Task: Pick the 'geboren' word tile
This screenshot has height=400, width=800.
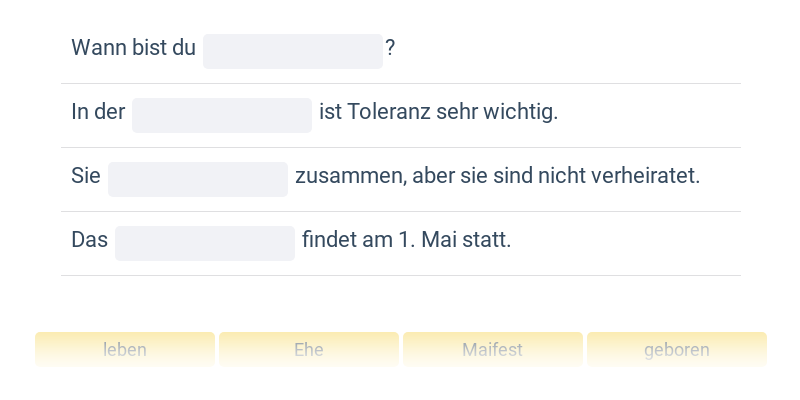Action: coord(677,350)
